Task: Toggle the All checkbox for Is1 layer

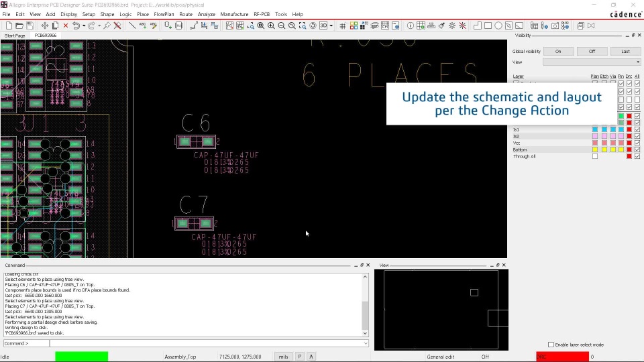Action: 637,129
